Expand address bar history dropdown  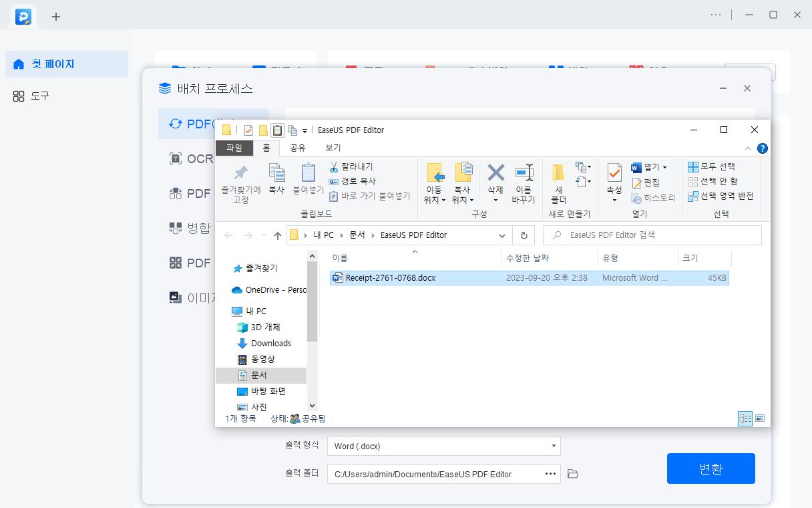coord(502,235)
